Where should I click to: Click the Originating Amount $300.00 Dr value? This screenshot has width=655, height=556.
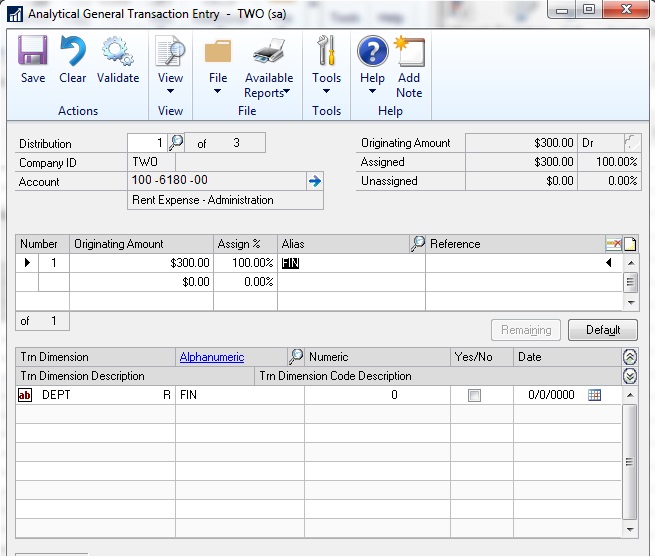pyautogui.click(x=521, y=143)
